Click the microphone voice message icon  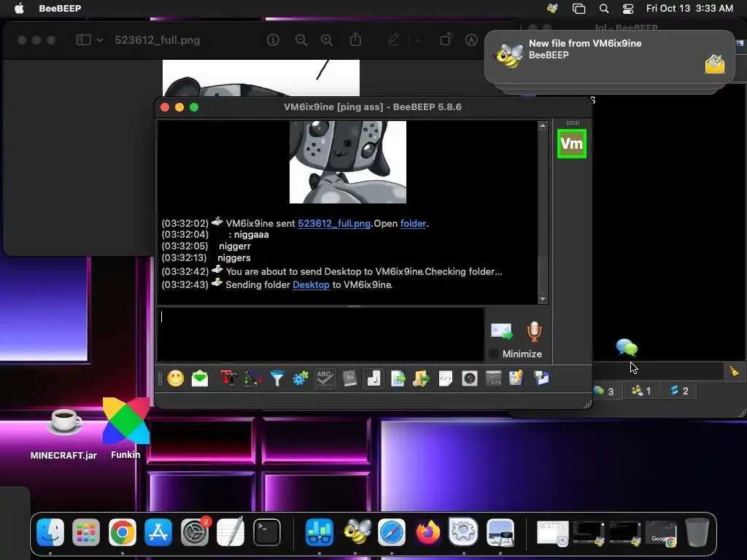(534, 332)
